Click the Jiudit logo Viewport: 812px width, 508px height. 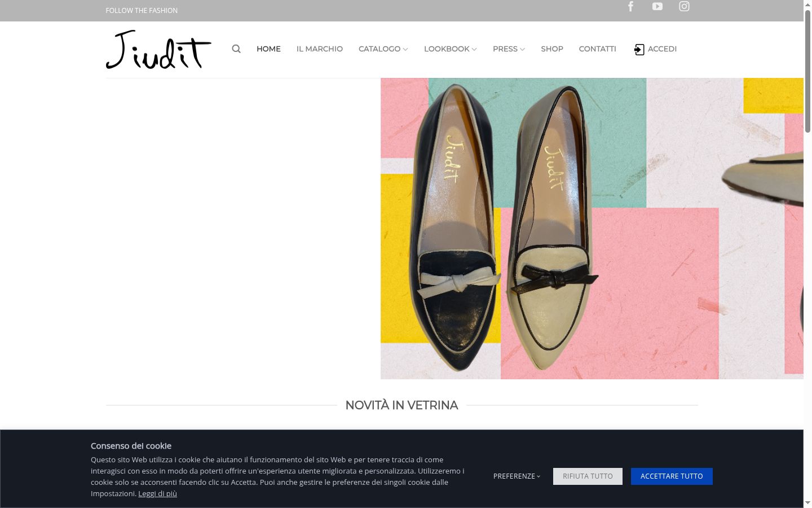(158, 50)
